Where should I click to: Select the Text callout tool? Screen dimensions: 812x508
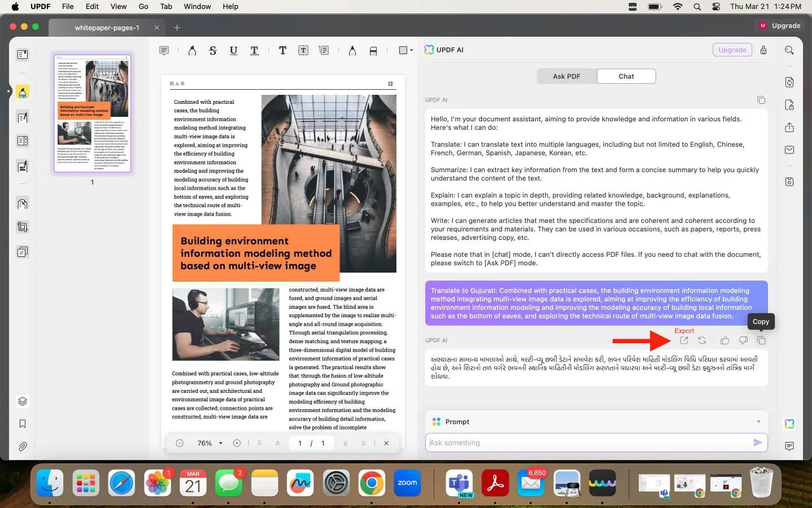click(324, 51)
